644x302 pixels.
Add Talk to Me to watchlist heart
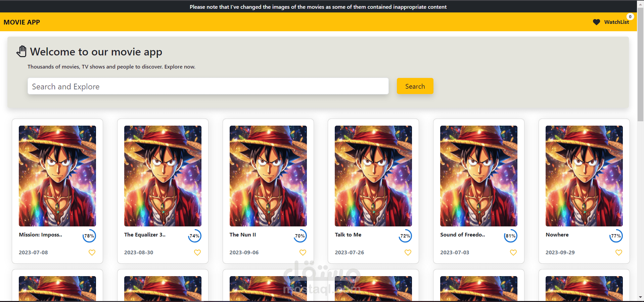point(408,252)
